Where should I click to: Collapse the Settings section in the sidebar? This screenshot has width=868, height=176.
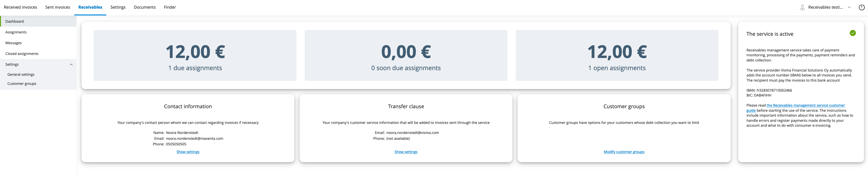[x=71, y=64]
